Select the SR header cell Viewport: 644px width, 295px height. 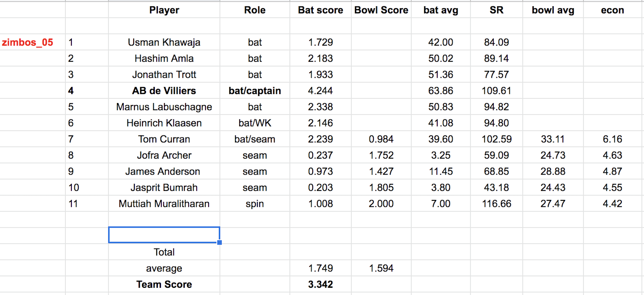coord(496,10)
